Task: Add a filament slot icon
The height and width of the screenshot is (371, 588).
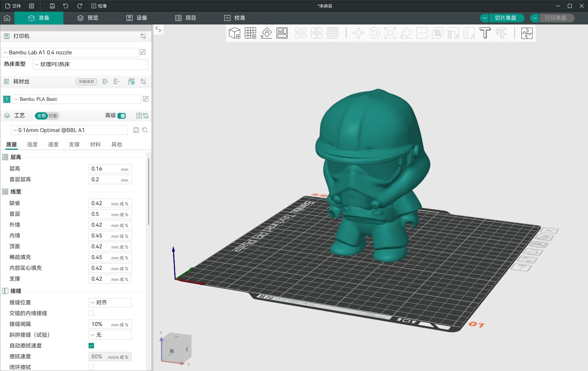Action: (105, 82)
